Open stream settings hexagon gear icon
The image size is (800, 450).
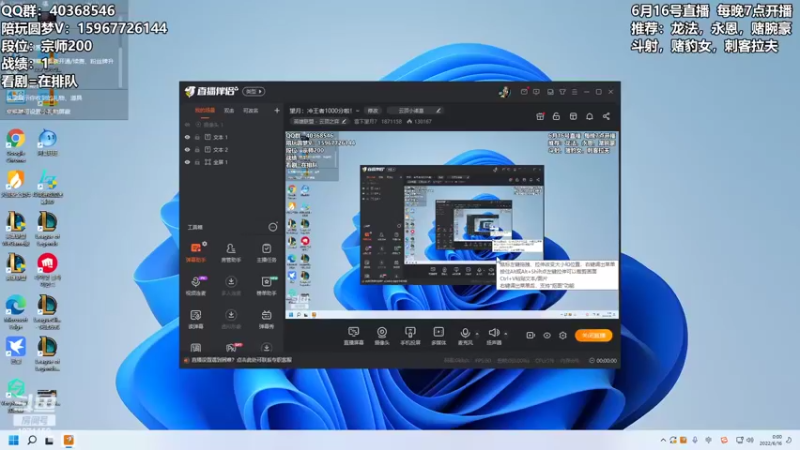pos(563,335)
